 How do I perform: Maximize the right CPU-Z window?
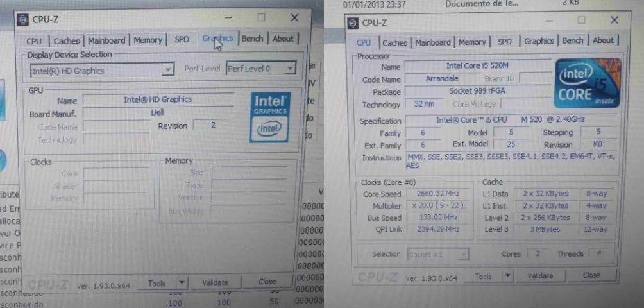(x=582, y=20)
